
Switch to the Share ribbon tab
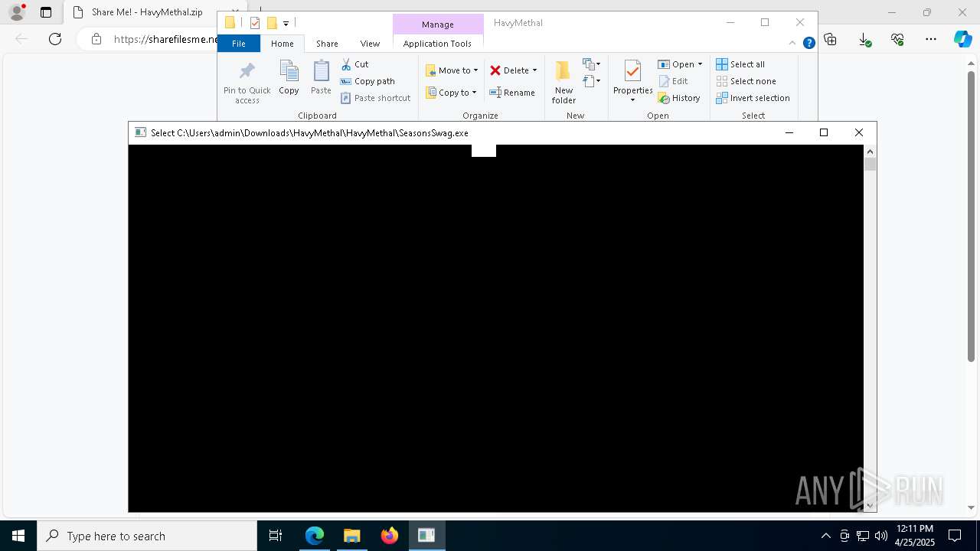(x=327, y=44)
